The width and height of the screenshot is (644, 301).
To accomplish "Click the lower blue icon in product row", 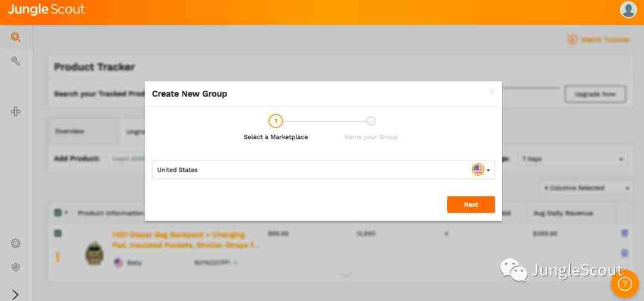I will [x=624, y=253].
